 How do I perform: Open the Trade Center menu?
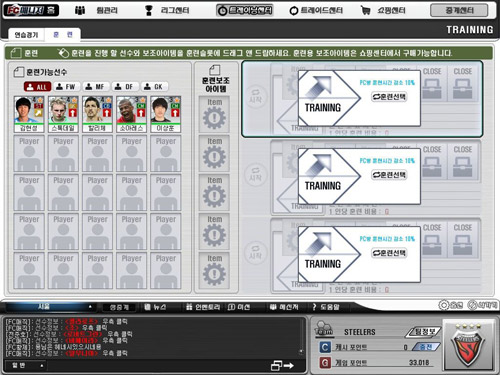pyautogui.click(x=316, y=10)
